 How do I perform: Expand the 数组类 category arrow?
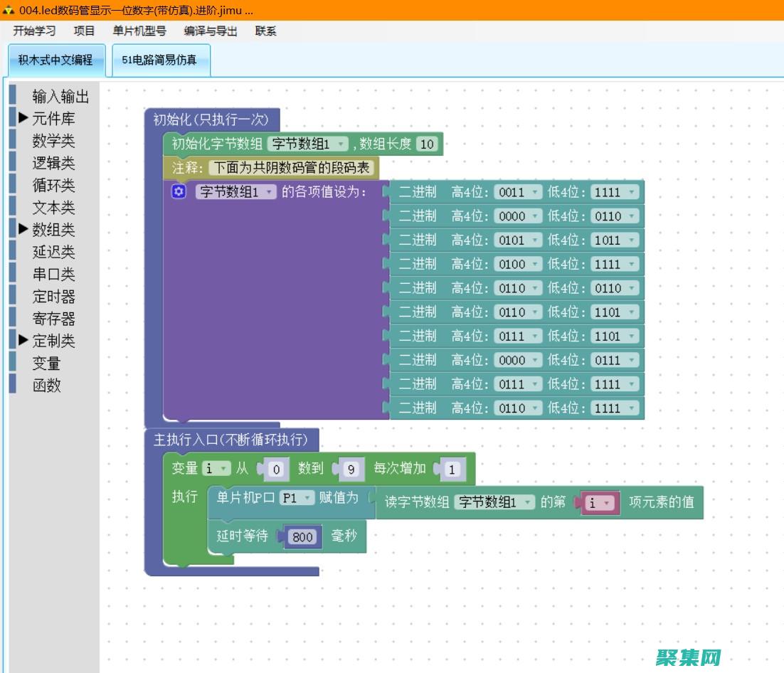[23, 229]
